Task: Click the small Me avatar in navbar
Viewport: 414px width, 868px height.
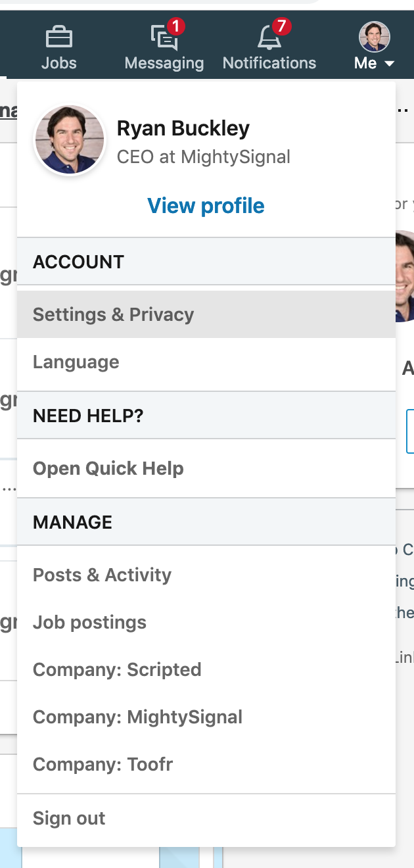Action: coord(374,36)
